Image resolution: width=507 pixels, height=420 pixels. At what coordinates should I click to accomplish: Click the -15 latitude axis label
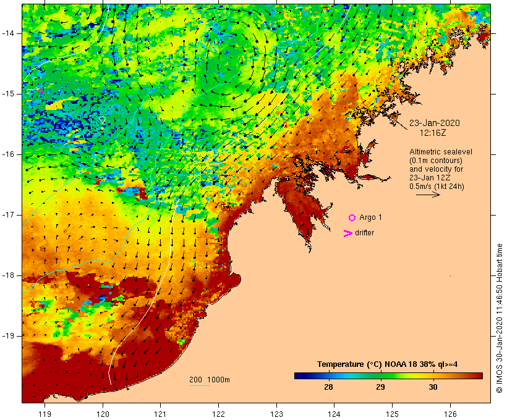8,94
